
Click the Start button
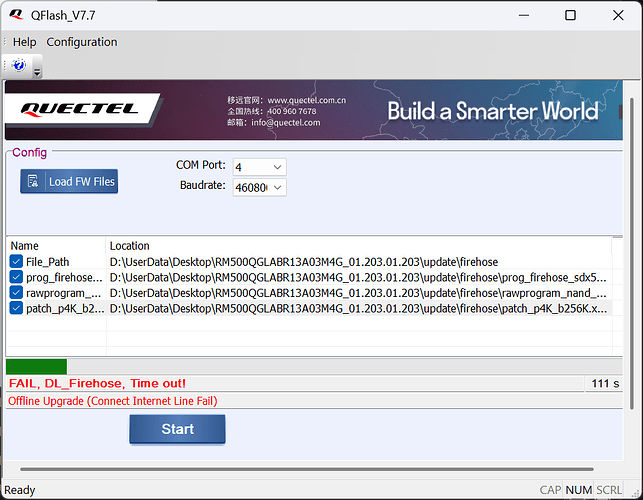(177, 429)
